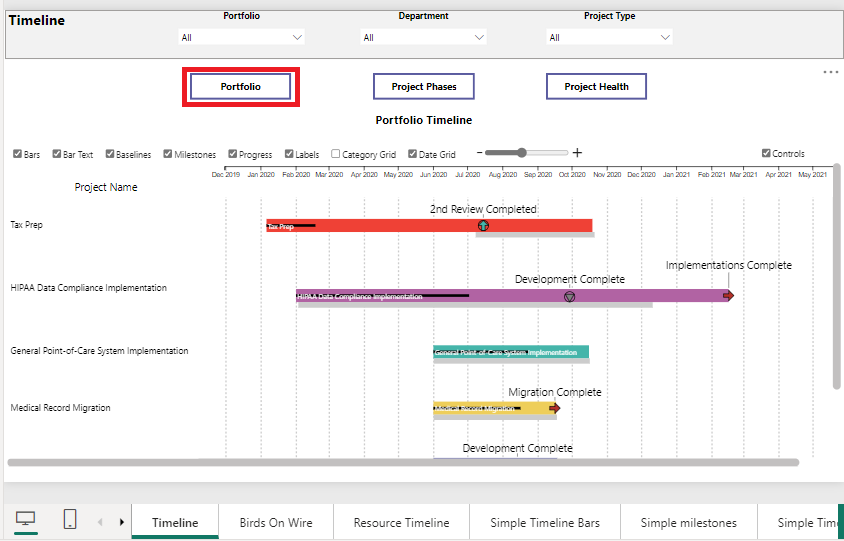Screen dimensions: 844x541
Task: Switch to mobile layout view icon
Action: pyautogui.click(x=70, y=519)
